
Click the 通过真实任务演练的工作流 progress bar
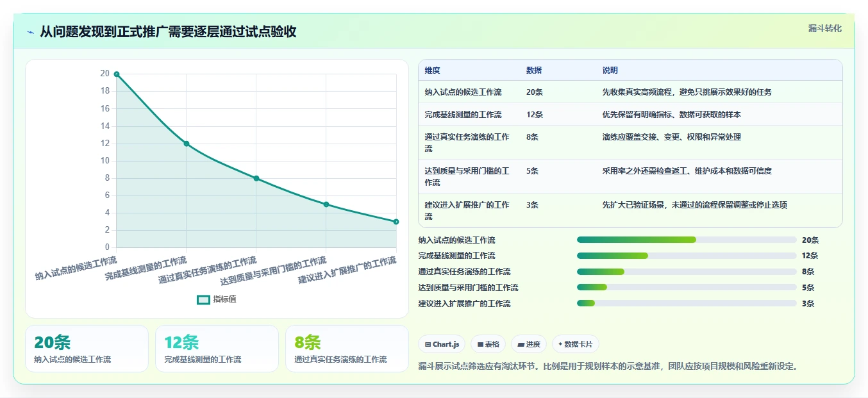pyautogui.click(x=687, y=272)
